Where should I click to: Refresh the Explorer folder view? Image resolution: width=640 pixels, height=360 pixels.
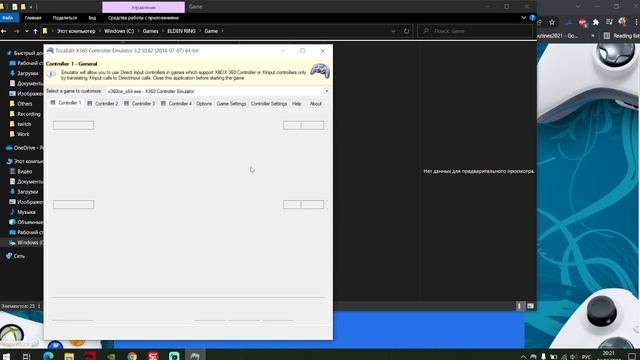point(406,31)
